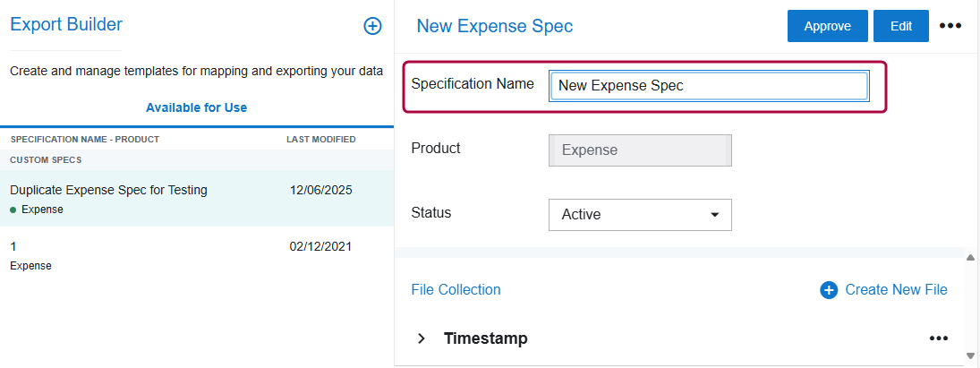
Task: Sort by Last Modified column header
Action: point(320,140)
